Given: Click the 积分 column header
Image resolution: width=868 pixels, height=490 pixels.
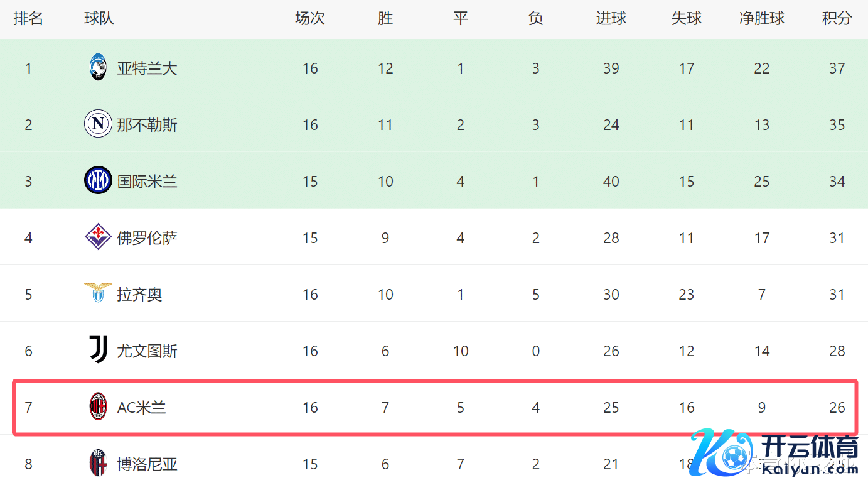Looking at the screenshot, I should click(837, 19).
